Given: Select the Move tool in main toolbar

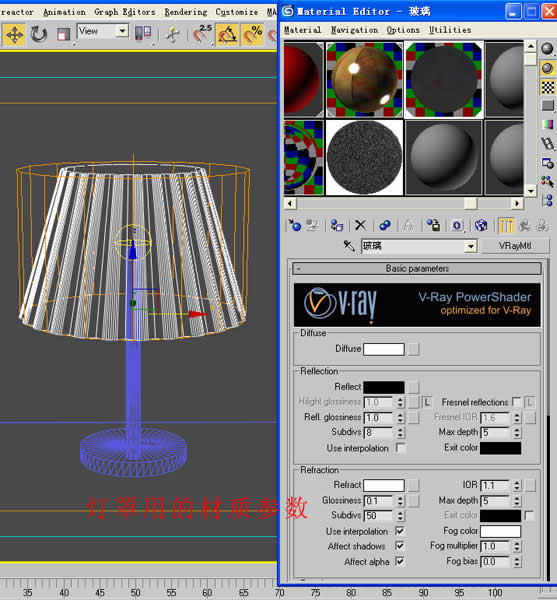Looking at the screenshot, I should click(14, 35).
